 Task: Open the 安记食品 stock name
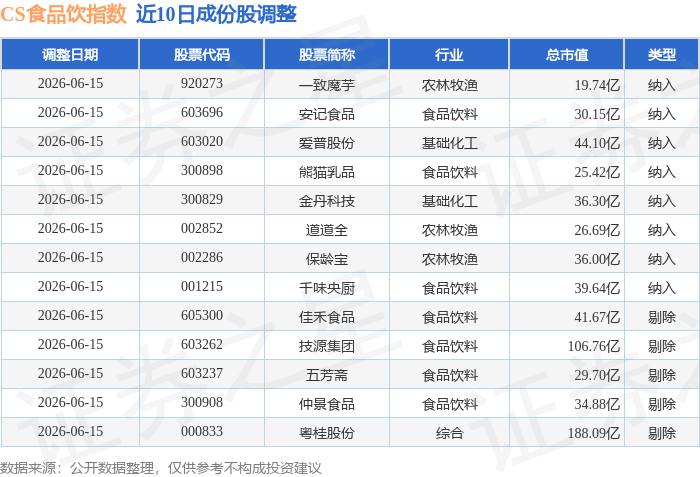tap(327, 114)
